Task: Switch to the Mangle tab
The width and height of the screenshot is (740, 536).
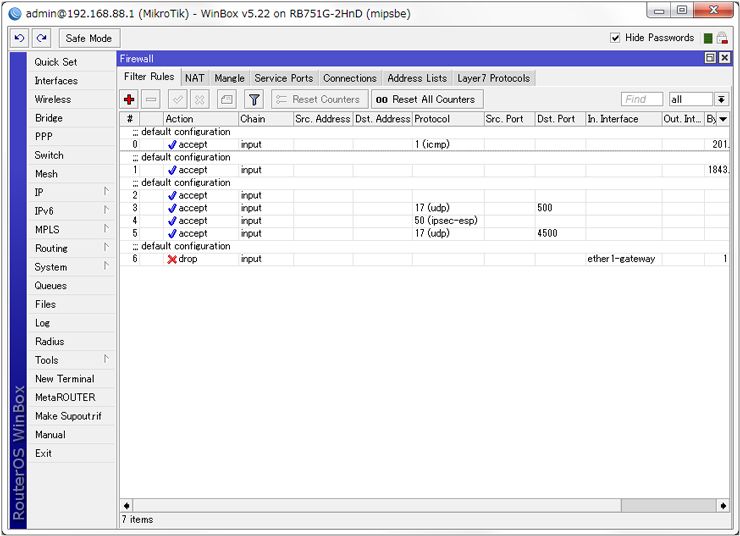Action: pyautogui.click(x=229, y=78)
